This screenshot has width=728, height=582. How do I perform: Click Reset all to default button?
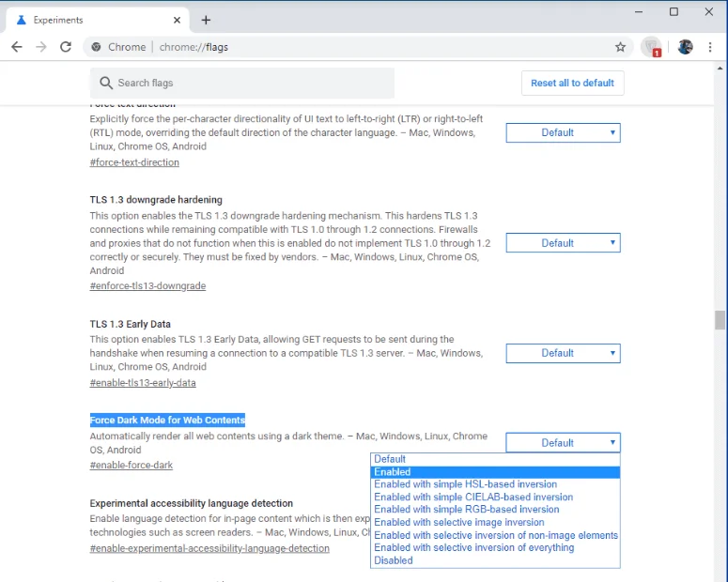[x=572, y=84]
